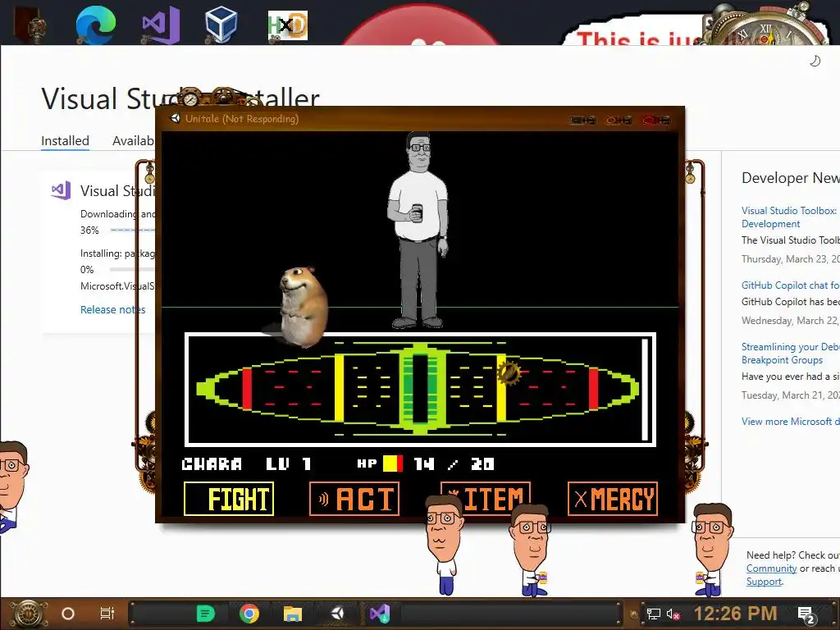Select the Installed tab in Installer

click(65, 141)
